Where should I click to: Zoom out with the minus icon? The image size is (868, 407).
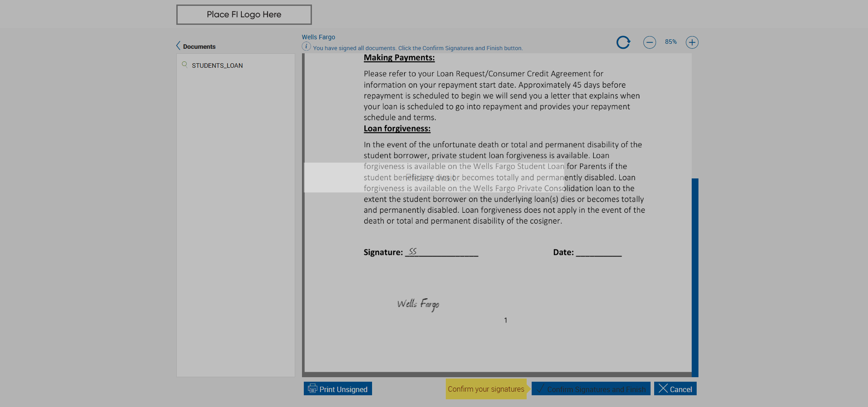(650, 42)
